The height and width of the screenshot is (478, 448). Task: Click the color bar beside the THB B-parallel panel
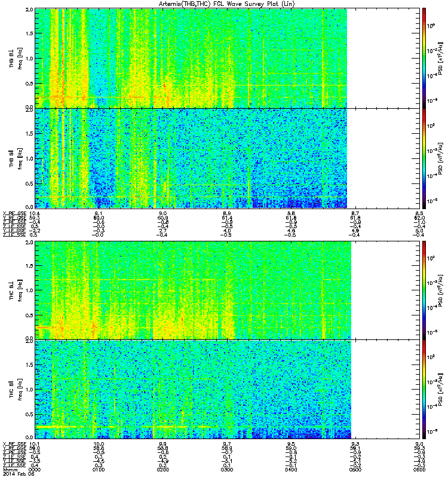[x=424, y=158]
